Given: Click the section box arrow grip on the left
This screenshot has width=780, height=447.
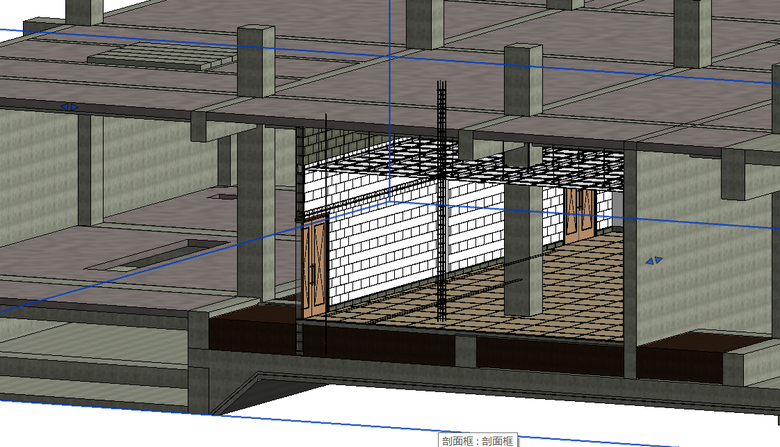Looking at the screenshot, I should pyautogui.click(x=69, y=106).
